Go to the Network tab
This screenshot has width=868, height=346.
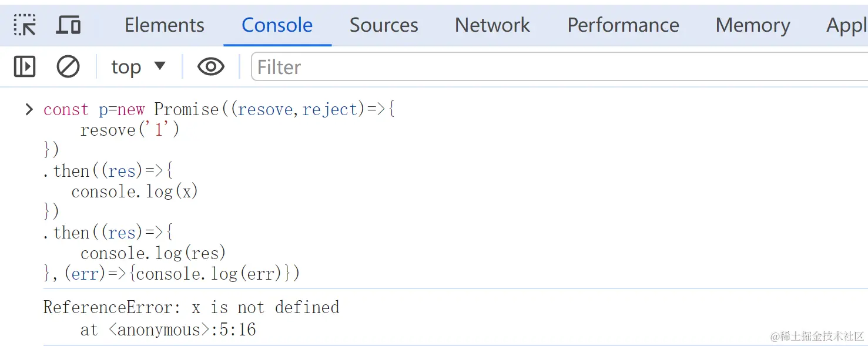pos(492,25)
